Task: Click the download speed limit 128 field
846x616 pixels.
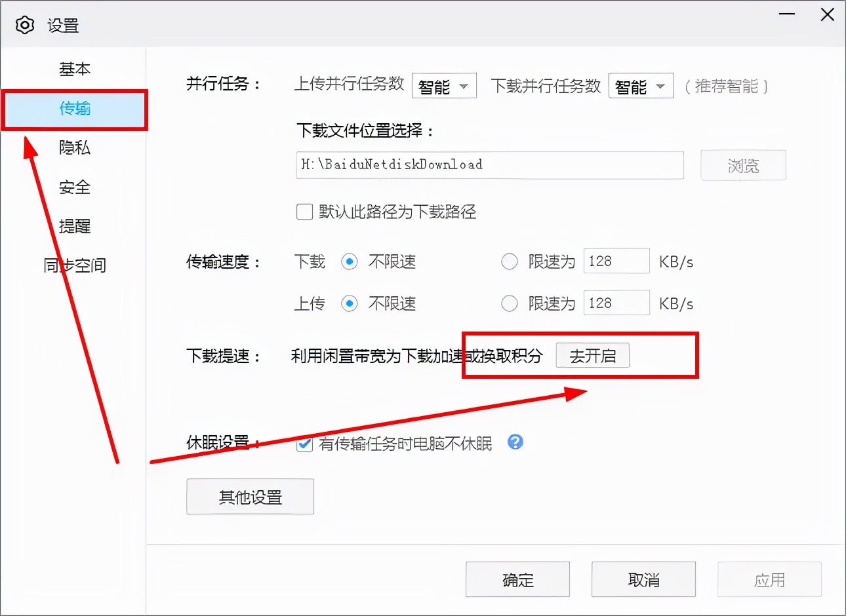Action: pyautogui.click(x=616, y=261)
